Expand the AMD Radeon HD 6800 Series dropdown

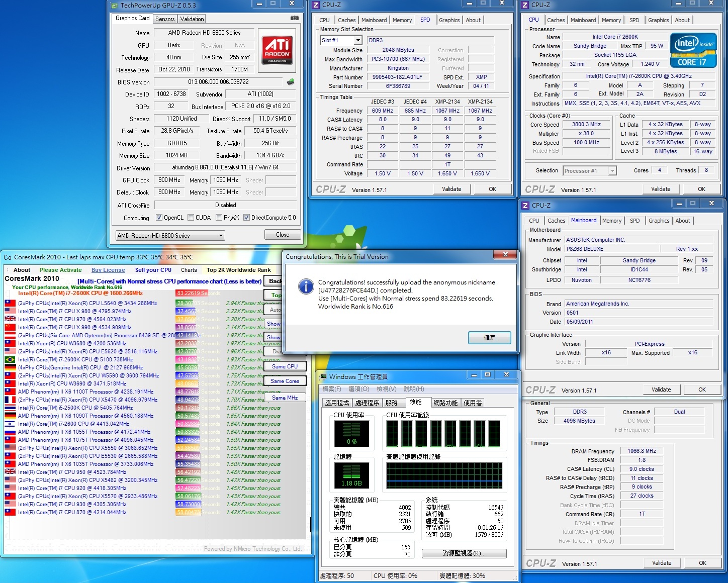[x=220, y=236]
